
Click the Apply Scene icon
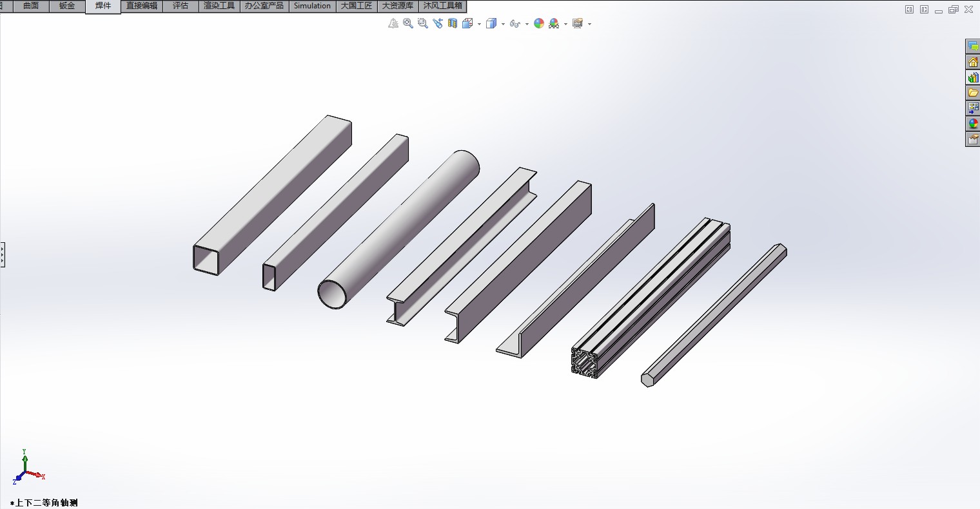pos(554,24)
